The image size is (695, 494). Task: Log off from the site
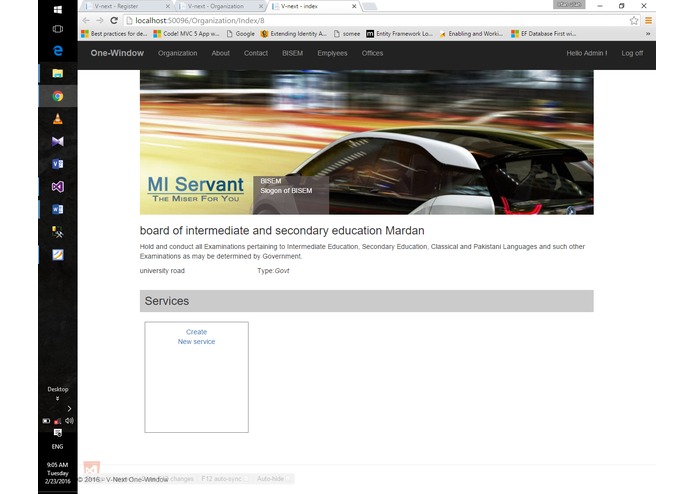pos(632,53)
